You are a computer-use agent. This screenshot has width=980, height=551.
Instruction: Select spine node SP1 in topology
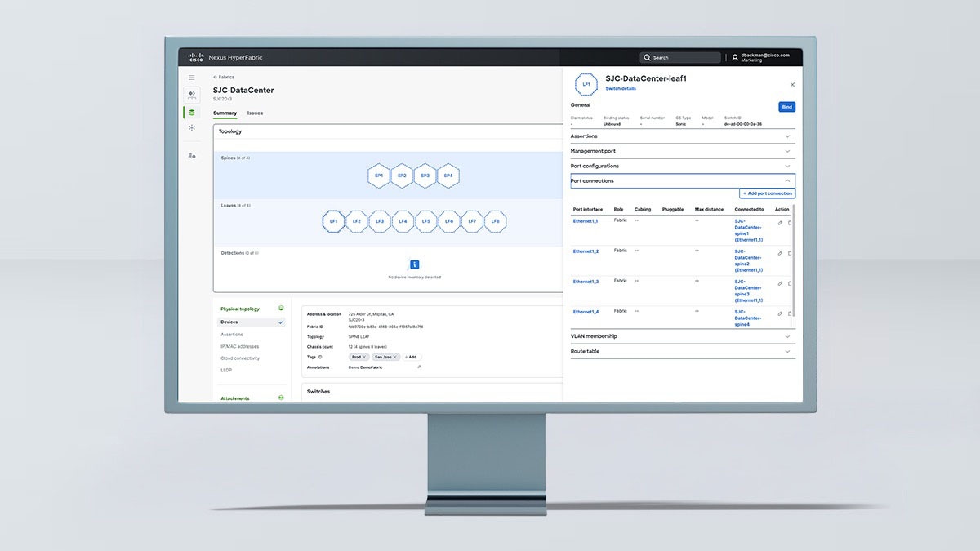pyautogui.click(x=379, y=176)
